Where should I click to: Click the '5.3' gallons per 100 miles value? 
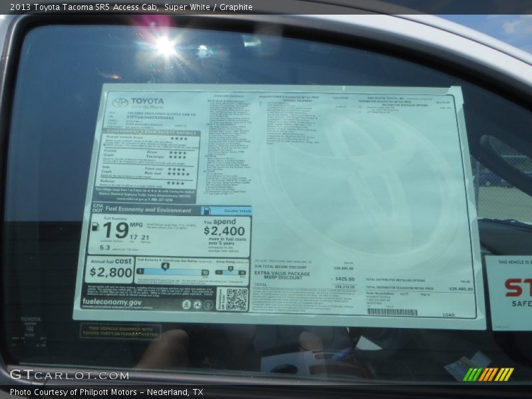tap(105, 247)
